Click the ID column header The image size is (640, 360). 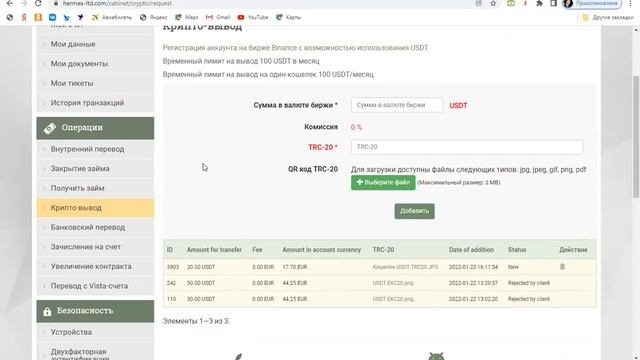pos(170,249)
